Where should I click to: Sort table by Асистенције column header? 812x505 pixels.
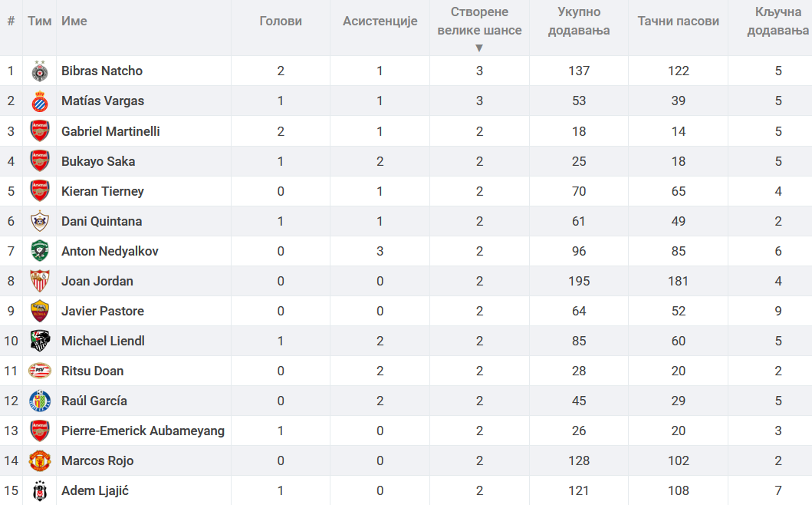click(380, 21)
